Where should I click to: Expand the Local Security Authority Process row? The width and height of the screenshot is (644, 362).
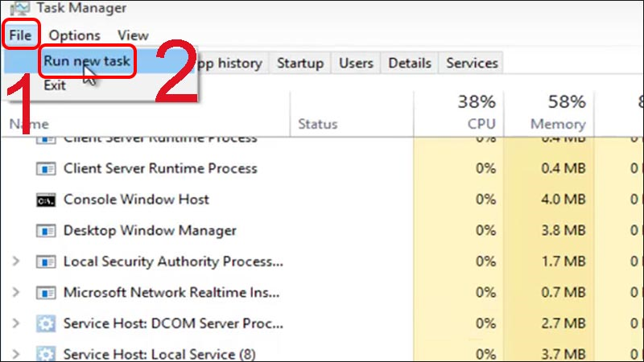point(15,261)
